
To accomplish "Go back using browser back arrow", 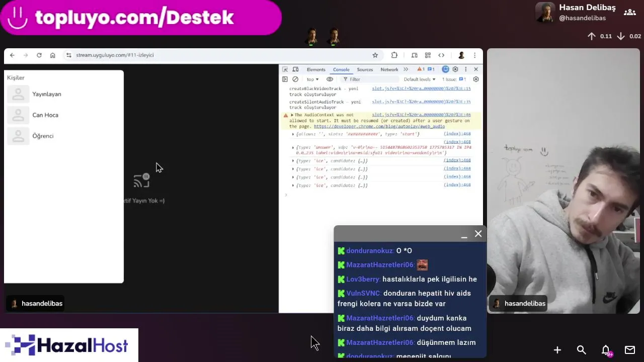I will click(12, 55).
